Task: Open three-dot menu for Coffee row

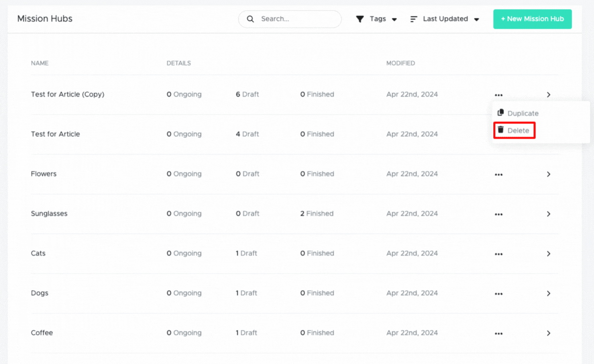Action: pos(499,334)
